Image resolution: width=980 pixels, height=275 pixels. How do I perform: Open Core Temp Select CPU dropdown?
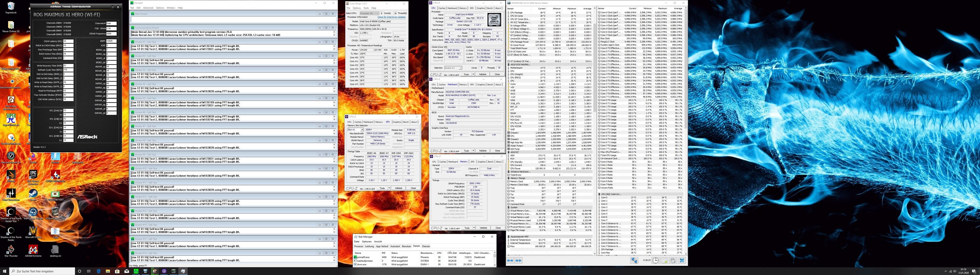[369, 13]
